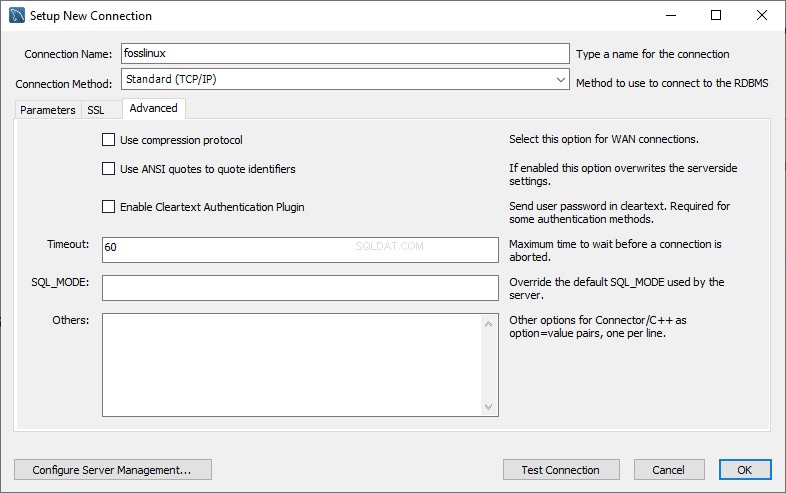Select the Advanced tab
786x493 pixels.
(x=153, y=108)
